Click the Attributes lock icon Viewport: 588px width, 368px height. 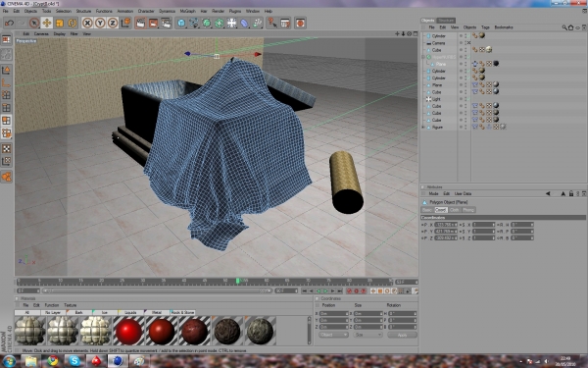(x=571, y=193)
